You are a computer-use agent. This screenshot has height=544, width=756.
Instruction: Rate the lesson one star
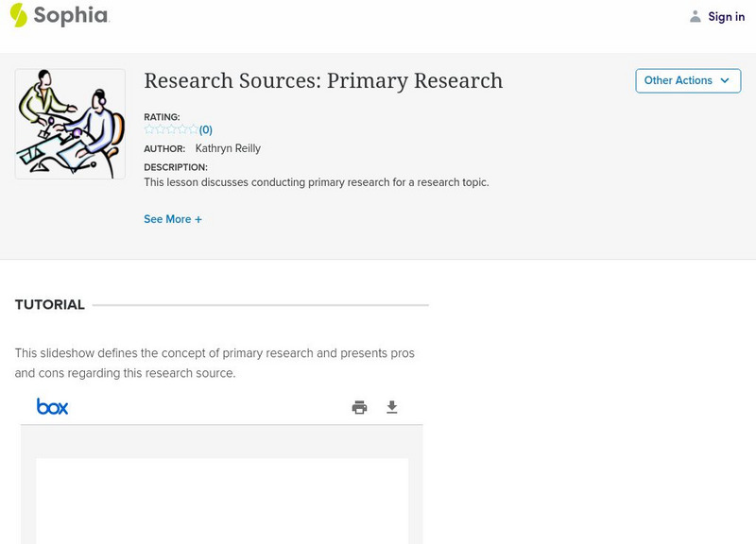pos(149,129)
